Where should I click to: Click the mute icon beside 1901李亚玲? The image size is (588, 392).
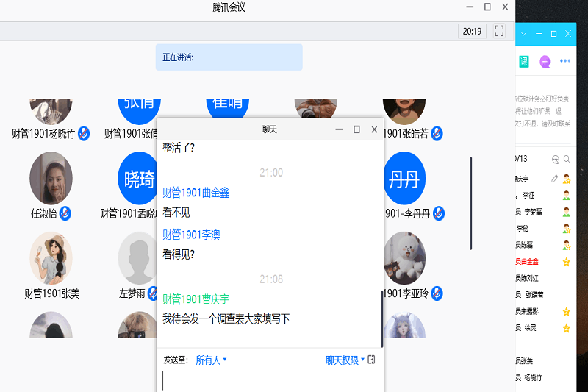tap(437, 293)
